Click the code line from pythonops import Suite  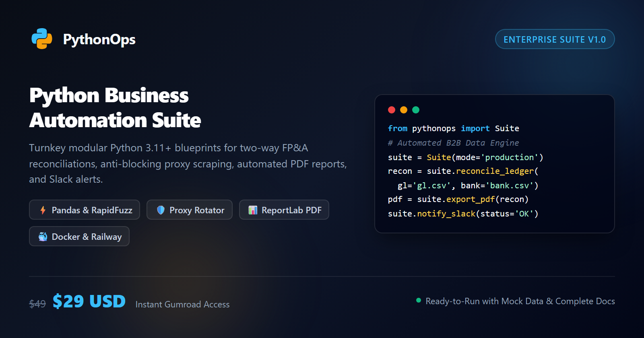click(454, 128)
